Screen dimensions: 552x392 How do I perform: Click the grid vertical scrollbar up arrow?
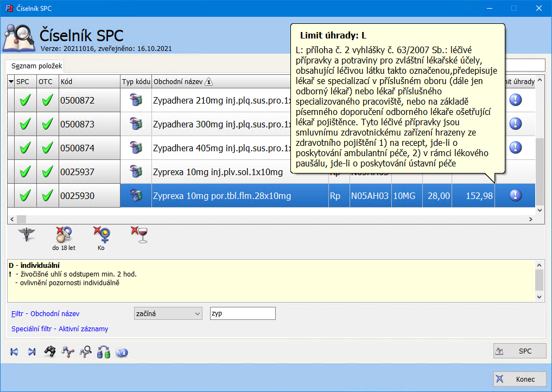(x=540, y=80)
